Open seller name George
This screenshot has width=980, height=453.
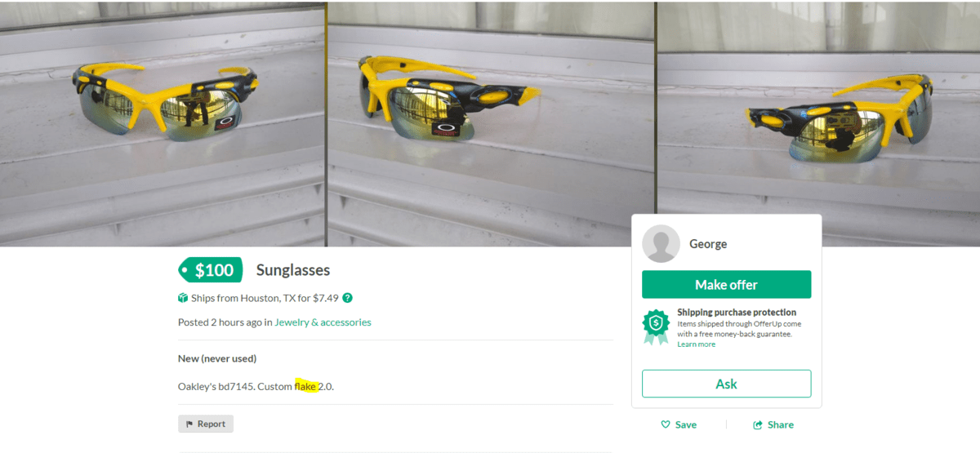(708, 244)
